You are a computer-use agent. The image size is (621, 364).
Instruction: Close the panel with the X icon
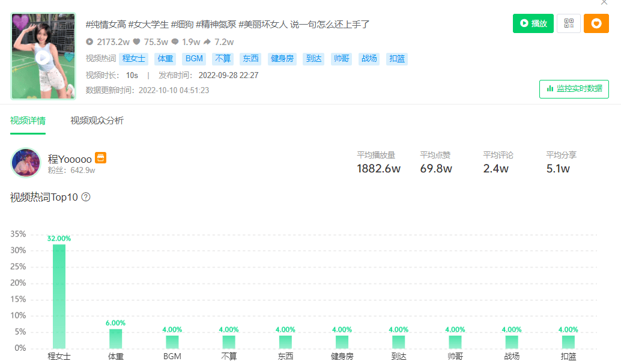click(x=604, y=2)
